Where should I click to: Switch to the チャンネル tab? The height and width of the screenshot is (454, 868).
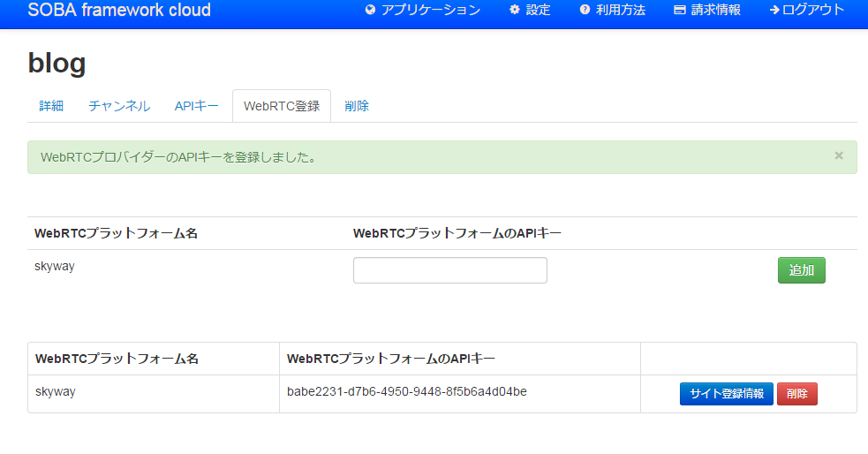click(119, 106)
